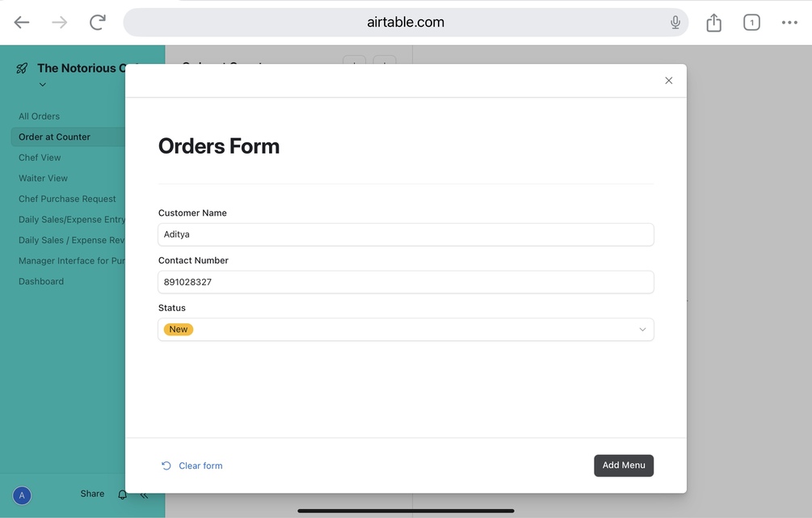
Task: Collapse sidebar with double chevron icon
Action: click(x=144, y=495)
